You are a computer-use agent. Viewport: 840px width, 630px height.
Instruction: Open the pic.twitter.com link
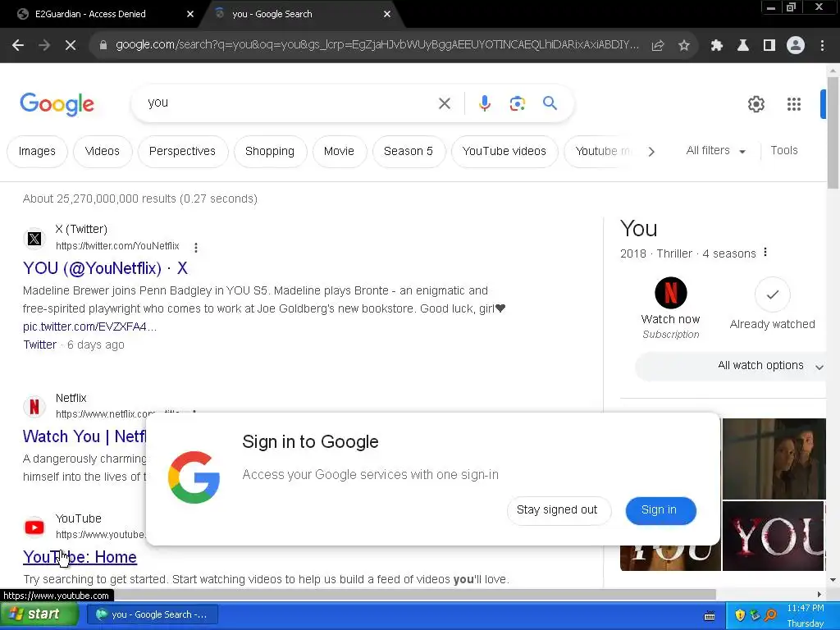(x=90, y=326)
